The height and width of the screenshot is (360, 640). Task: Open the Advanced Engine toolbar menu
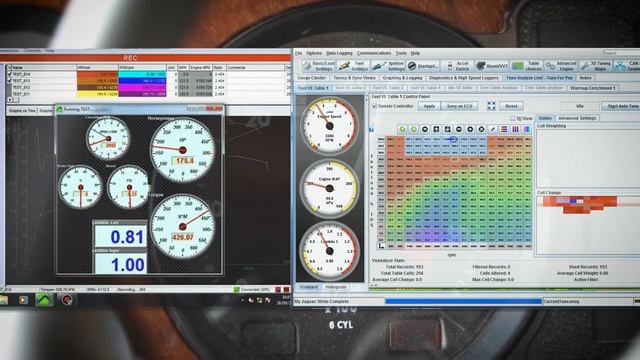click(562, 66)
